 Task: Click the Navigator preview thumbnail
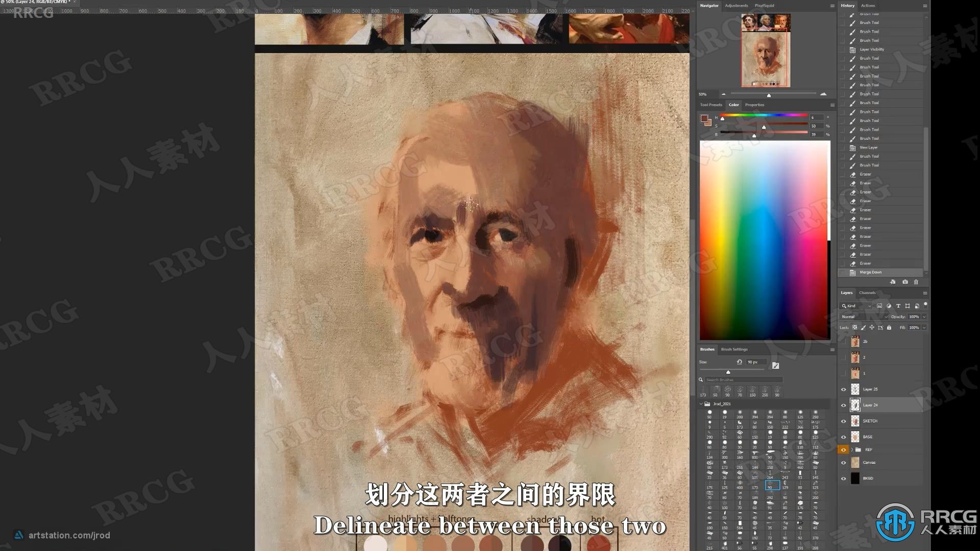pyautogui.click(x=766, y=51)
